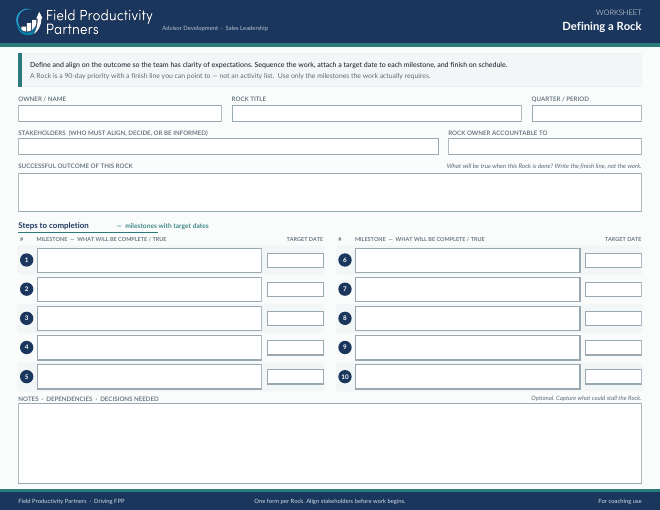Image resolution: width=660 pixels, height=510 pixels.
Task: Click the Rock Owner Accountable To field
Action: point(545,146)
